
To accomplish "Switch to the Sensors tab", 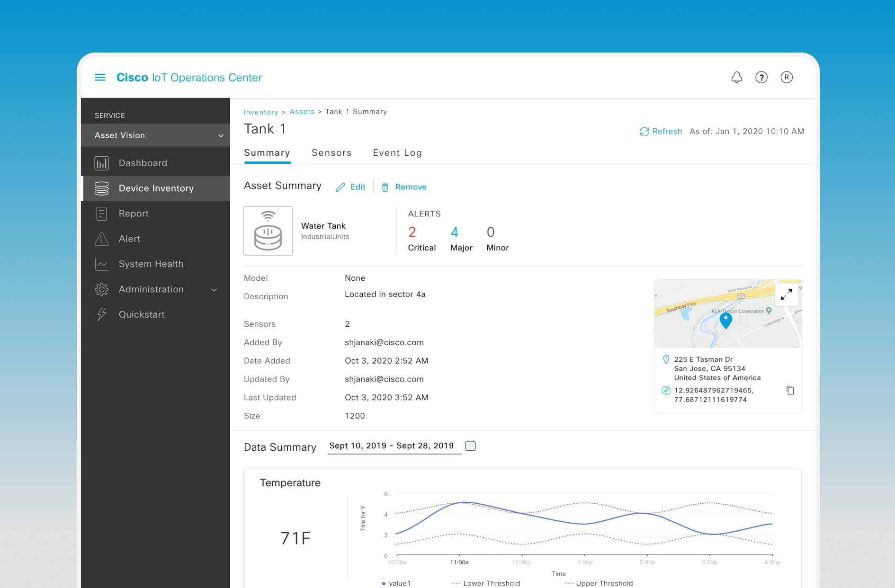I will (x=331, y=153).
